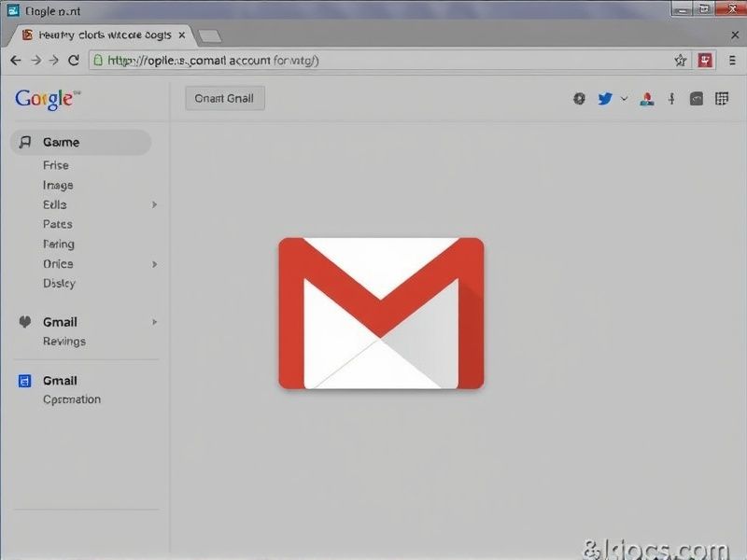This screenshot has width=747, height=560.
Task: Click the green padlock in address bar
Action: (x=98, y=60)
